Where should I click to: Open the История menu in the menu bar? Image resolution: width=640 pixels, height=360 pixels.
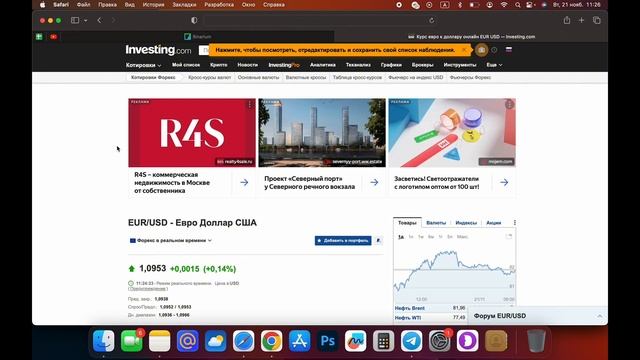pyautogui.click(x=153, y=5)
